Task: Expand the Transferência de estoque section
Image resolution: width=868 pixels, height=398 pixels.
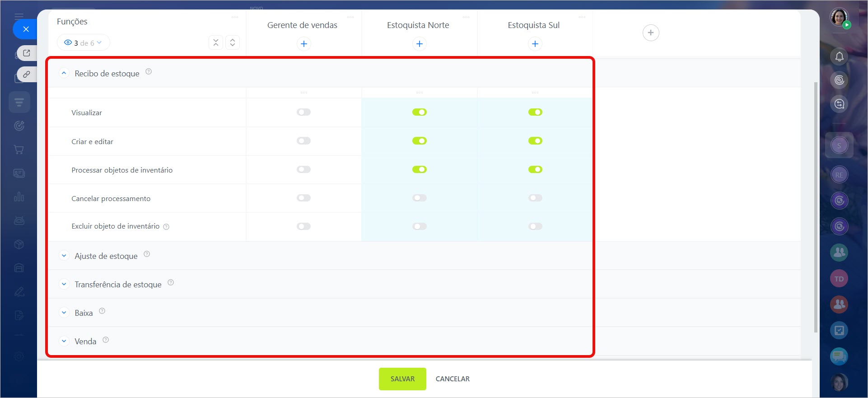Action: point(64,284)
